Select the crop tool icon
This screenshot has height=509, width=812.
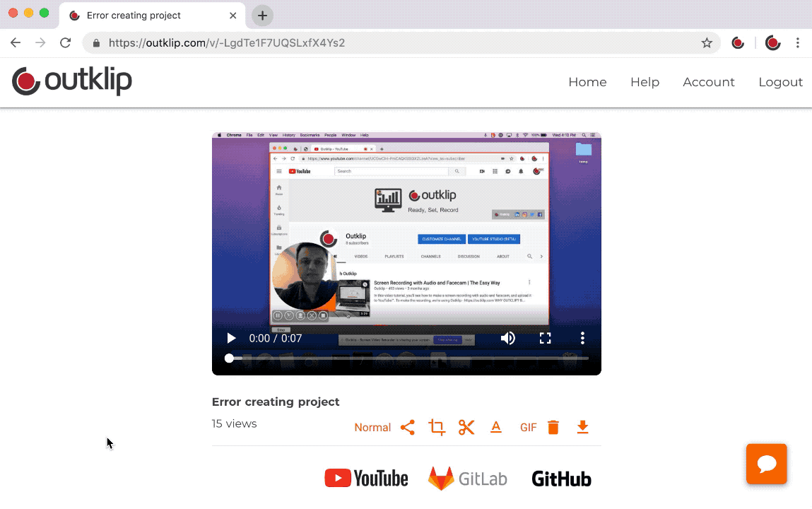(437, 427)
